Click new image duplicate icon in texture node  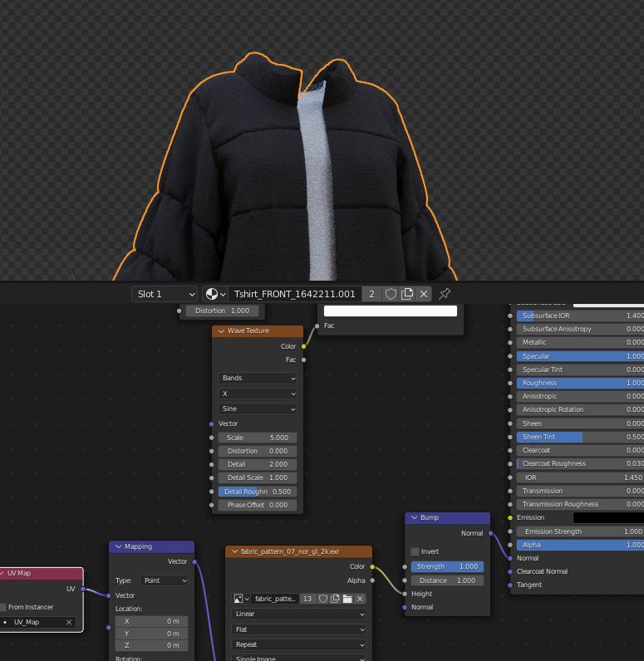tap(335, 599)
